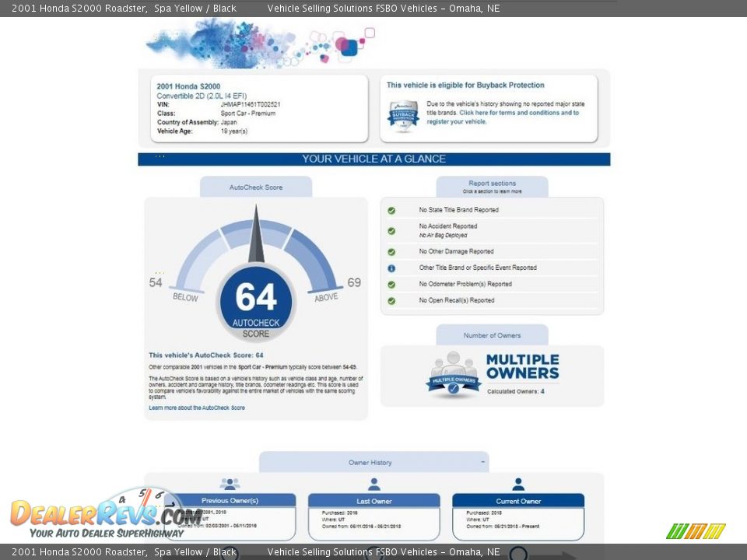Click the Calculated Owners: 4 text

(x=515, y=391)
